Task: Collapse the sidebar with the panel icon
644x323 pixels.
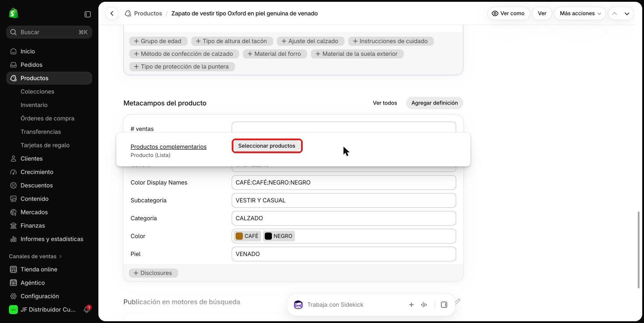Action: [88, 14]
